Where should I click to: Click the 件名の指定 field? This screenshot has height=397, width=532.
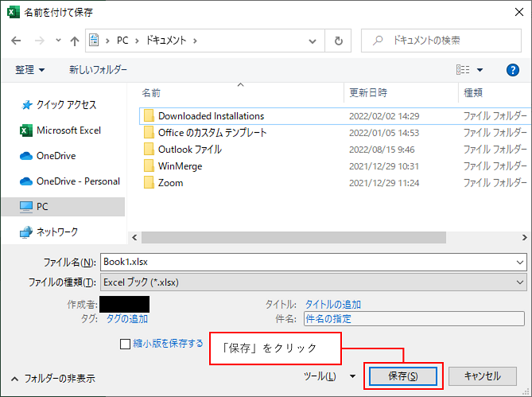[414, 318]
